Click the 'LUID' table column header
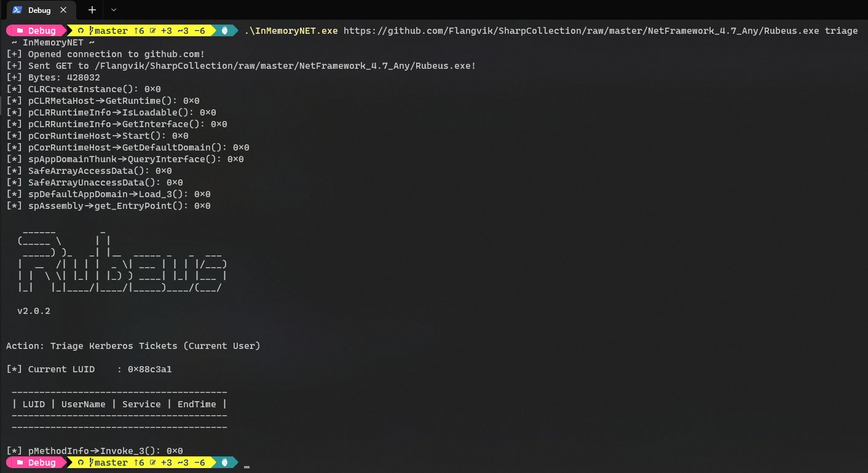This screenshot has height=473, width=868. (x=34, y=404)
